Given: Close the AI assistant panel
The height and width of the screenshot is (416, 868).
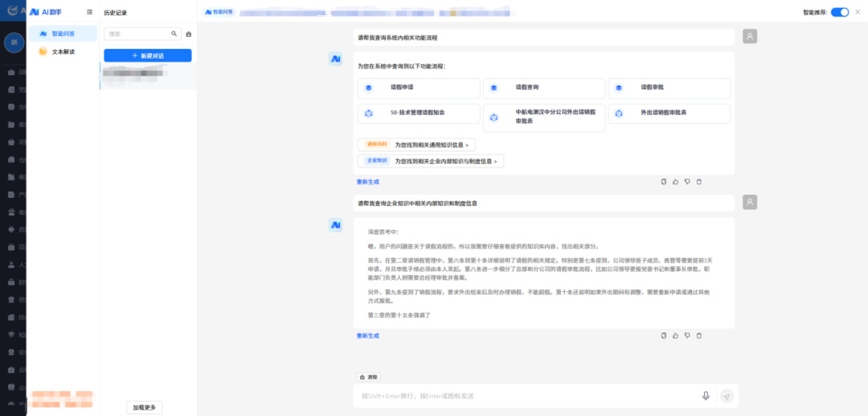Looking at the screenshot, I should coord(858,11).
